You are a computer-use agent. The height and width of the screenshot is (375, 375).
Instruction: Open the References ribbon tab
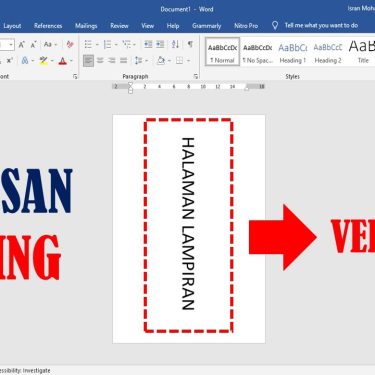[48, 26]
